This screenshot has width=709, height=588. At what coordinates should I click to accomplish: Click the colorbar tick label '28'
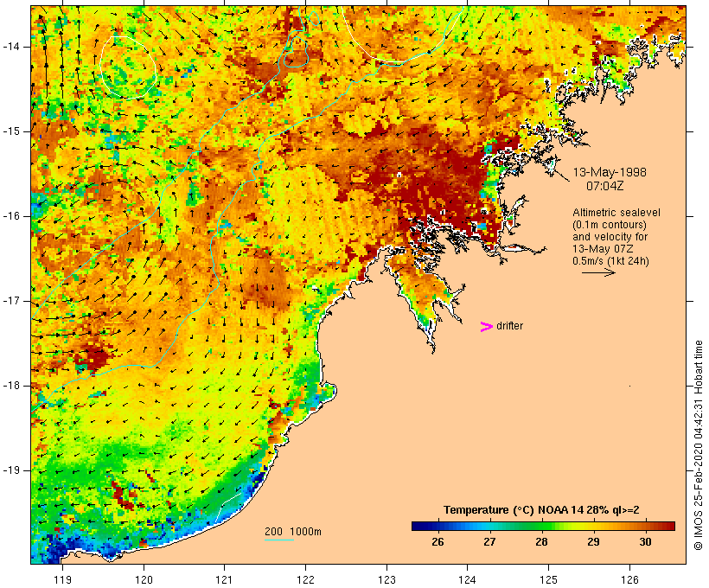coord(541,541)
